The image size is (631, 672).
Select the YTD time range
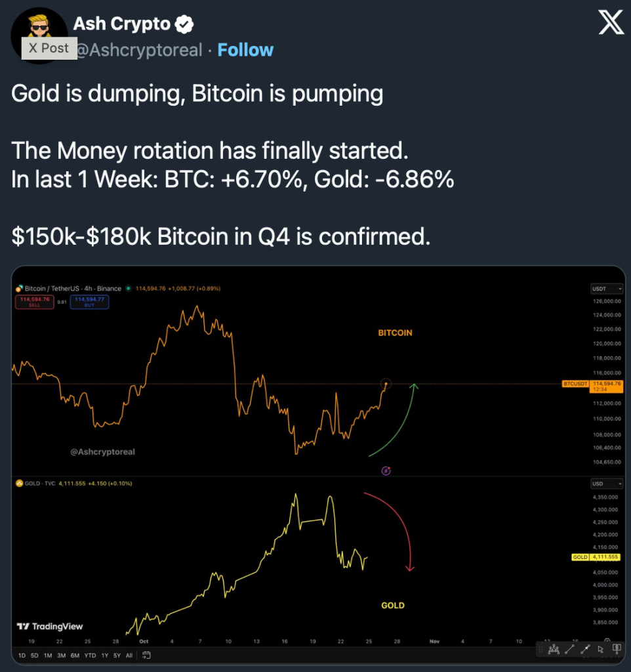[x=91, y=655]
